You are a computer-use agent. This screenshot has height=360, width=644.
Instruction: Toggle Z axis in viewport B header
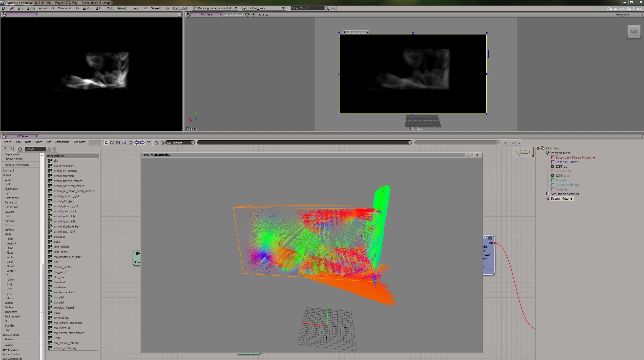pos(267,15)
